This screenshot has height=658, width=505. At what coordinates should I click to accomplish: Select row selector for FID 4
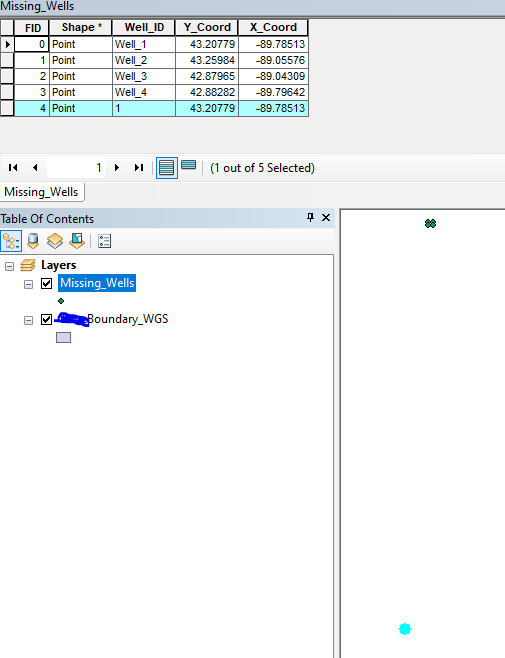tap(7, 108)
